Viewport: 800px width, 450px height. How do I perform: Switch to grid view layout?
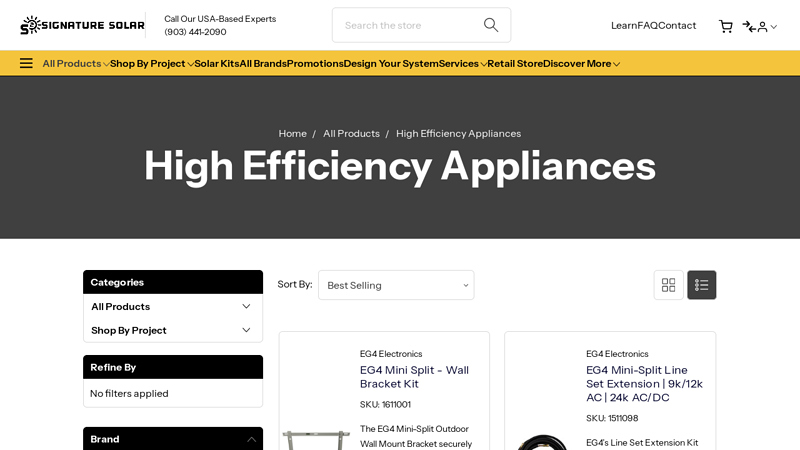point(668,285)
